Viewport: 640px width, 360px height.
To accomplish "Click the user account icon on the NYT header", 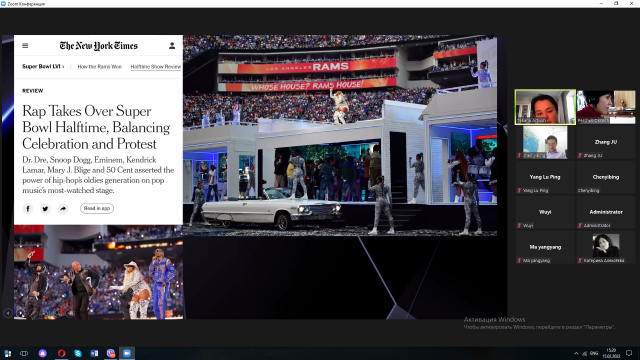I will [x=172, y=46].
